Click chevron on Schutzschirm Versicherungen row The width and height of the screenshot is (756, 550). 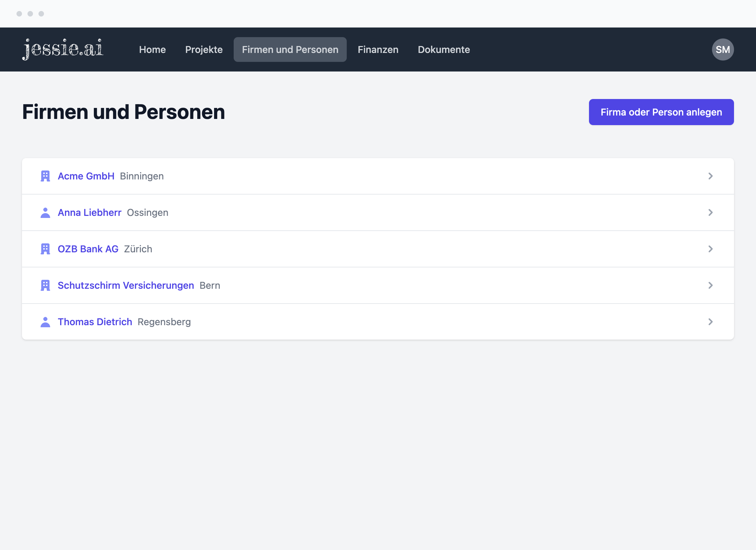pos(710,285)
